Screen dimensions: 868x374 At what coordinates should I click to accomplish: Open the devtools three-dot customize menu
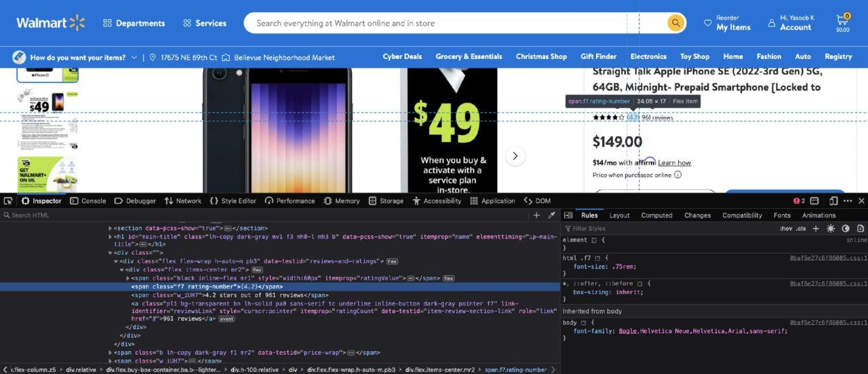coord(848,201)
